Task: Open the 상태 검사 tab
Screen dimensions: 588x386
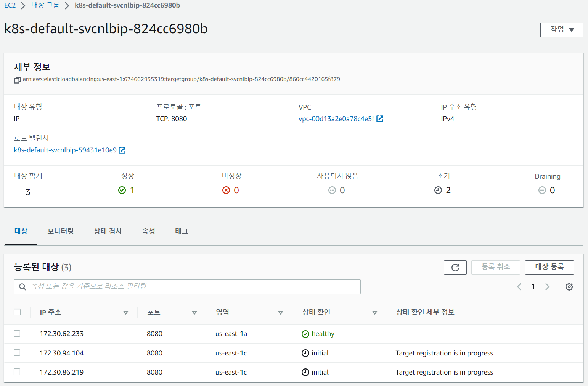Action: [x=108, y=231]
